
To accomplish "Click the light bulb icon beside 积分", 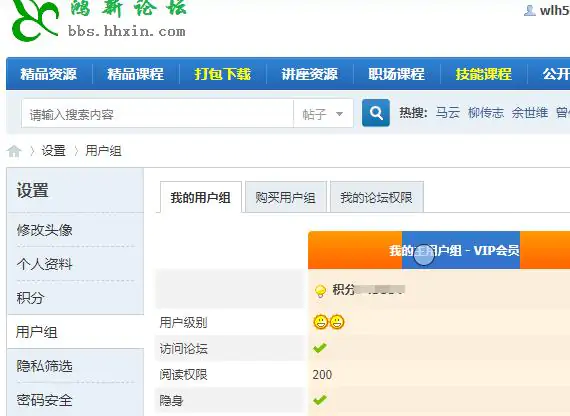I will click(320, 291).
